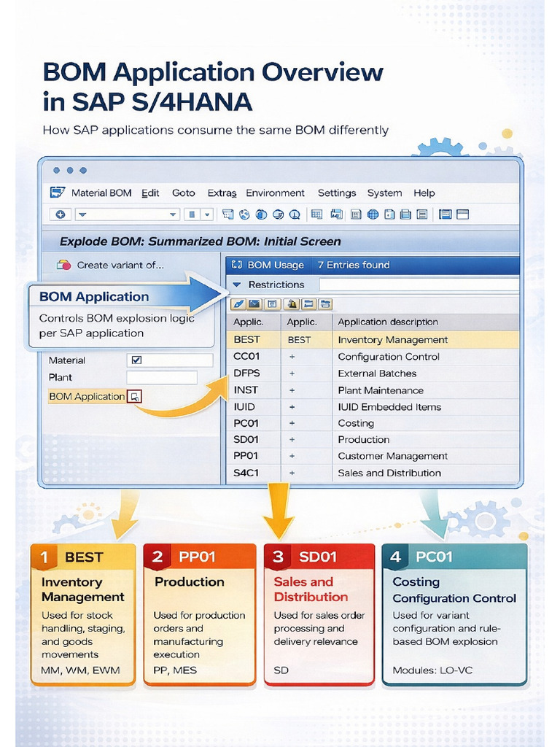This screenshot has width=560, height=747.
Task: Open search help beside BOM Application field
Action: coord(135,396)
